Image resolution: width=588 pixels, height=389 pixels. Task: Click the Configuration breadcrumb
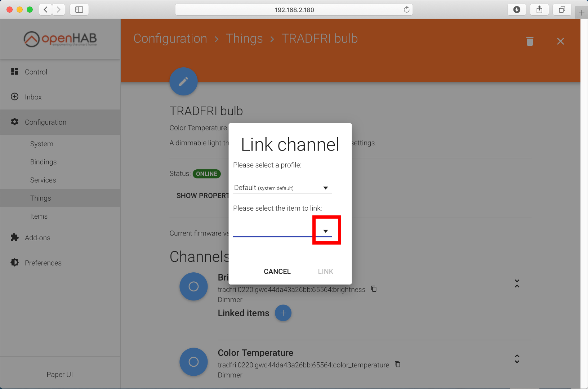click(x=170, y=39)
